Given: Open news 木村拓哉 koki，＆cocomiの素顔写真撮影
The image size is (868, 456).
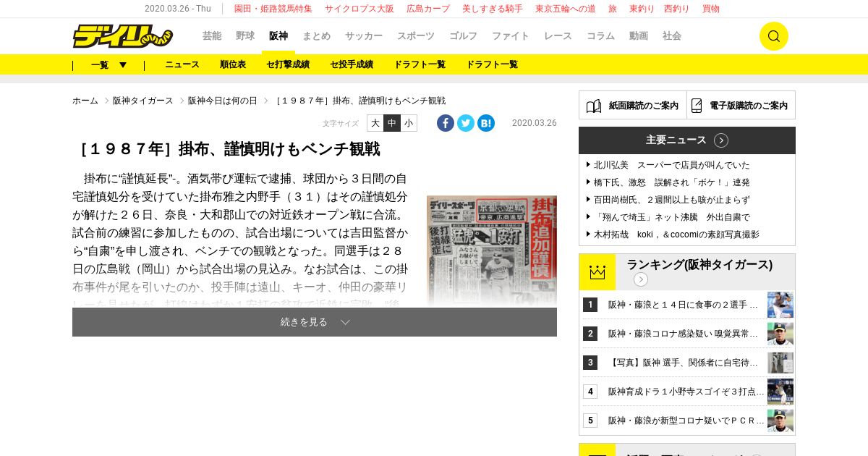Looking at the screenshot, I should click(676, 235).
